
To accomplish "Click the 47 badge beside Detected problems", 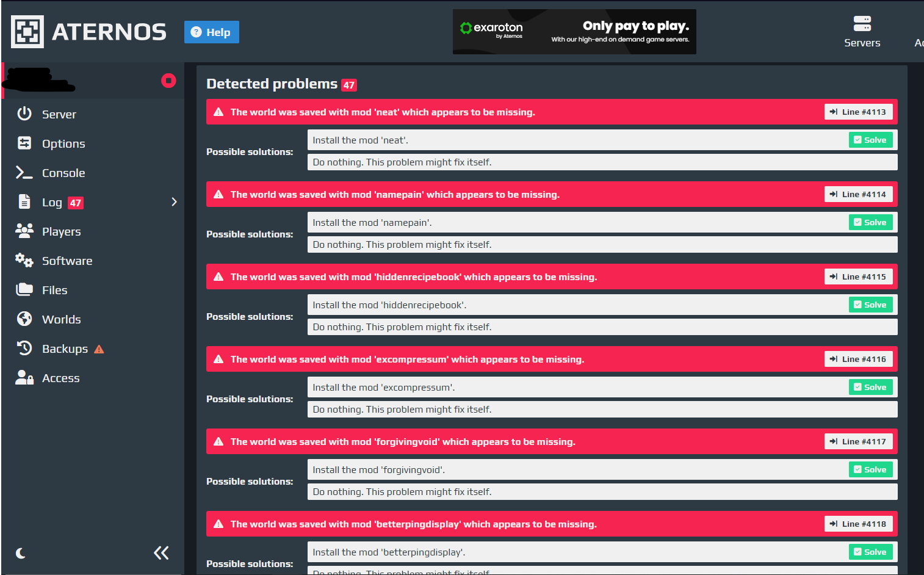I will pyautogui.click(x=348, y=85).
